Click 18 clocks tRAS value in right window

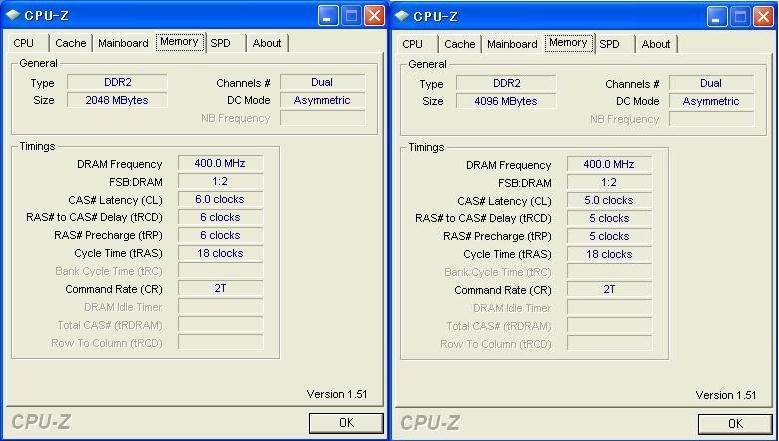point(609,254)
